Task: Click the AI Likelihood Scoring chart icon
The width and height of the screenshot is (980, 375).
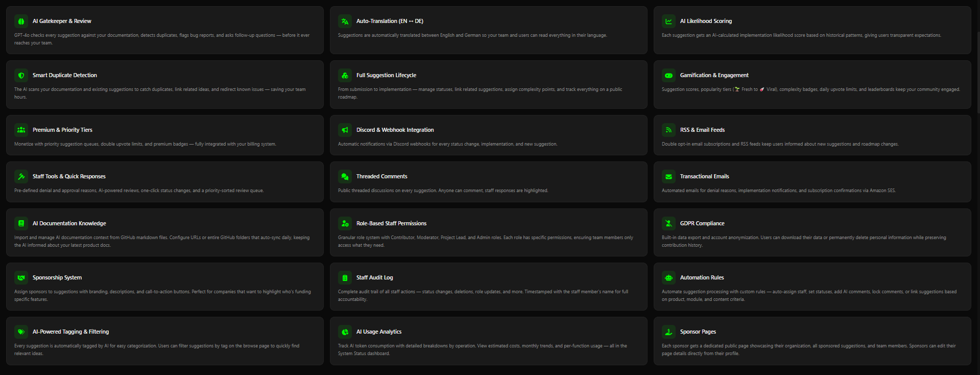Action: [x=668, y=21]
